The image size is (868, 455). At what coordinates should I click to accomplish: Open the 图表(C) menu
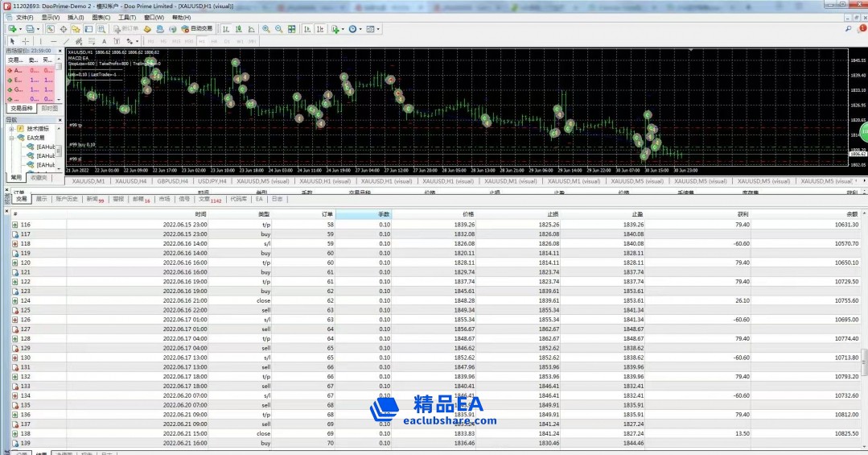pyautogui.click(x=101, y=17)
